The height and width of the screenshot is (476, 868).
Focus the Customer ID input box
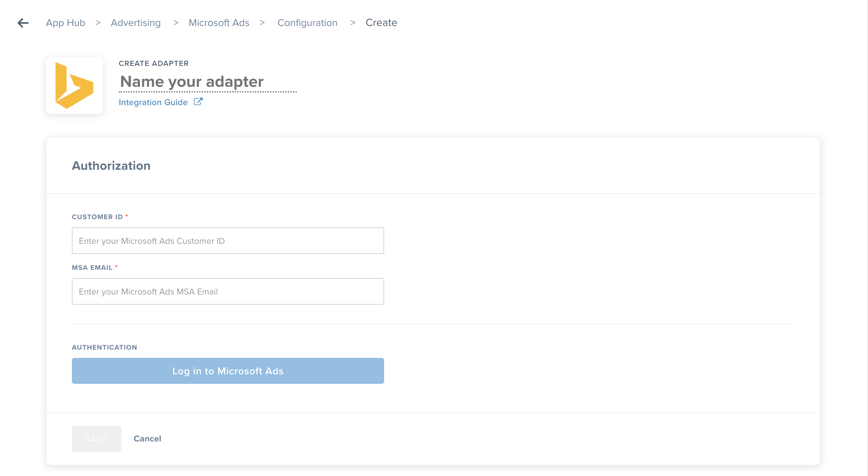click(227, 240)
